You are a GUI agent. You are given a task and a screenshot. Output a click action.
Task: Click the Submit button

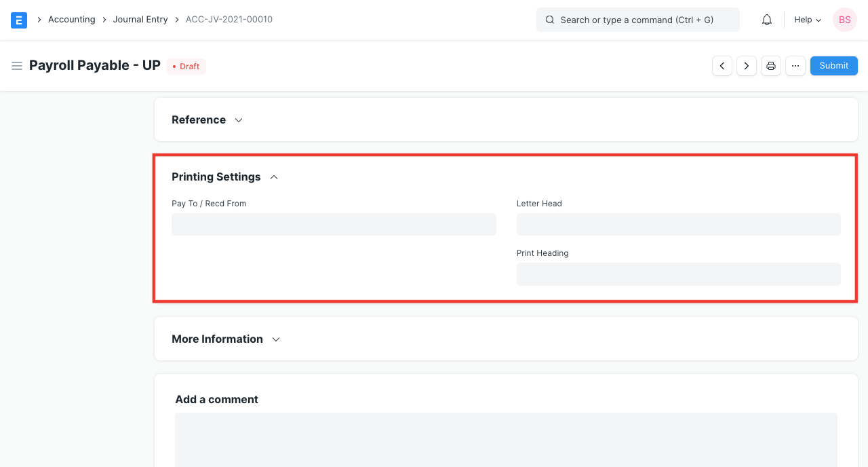(833, 65)
